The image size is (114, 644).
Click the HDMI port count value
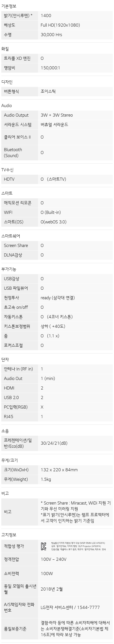click(x=42, y=388)
